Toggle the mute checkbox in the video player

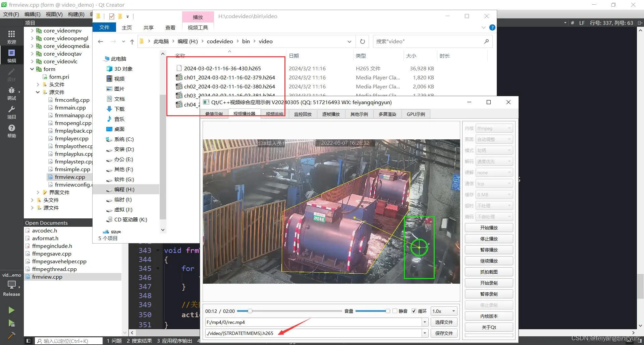(x=395, y=311)
